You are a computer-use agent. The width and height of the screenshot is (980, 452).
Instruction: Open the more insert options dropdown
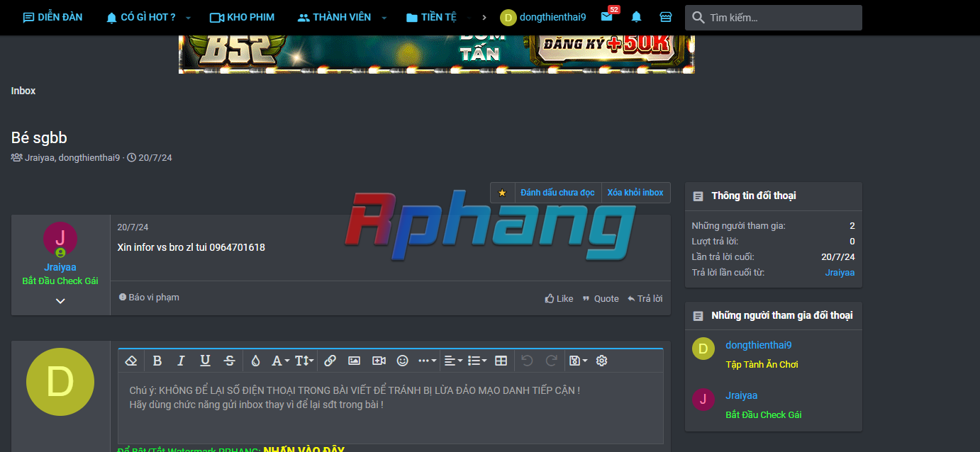point(427,361)
